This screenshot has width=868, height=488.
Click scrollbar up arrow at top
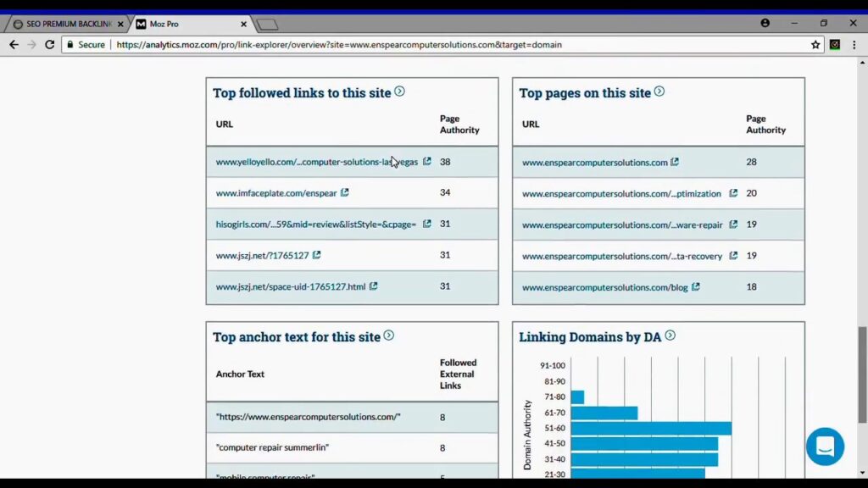[862, 63]
